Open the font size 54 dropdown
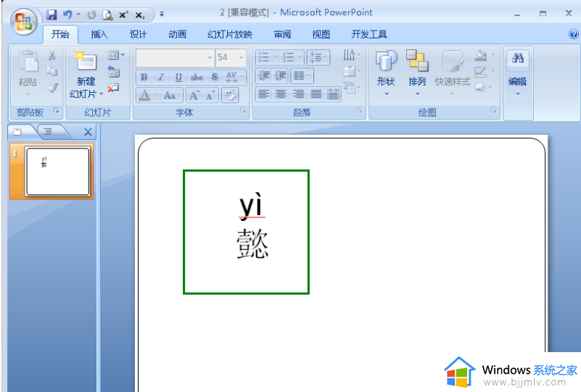The image size is (581, 392). (x=242, y=58)
